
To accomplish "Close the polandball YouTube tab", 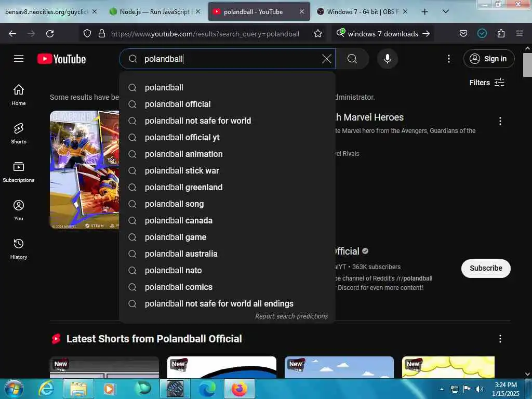I will coord(302,12).
